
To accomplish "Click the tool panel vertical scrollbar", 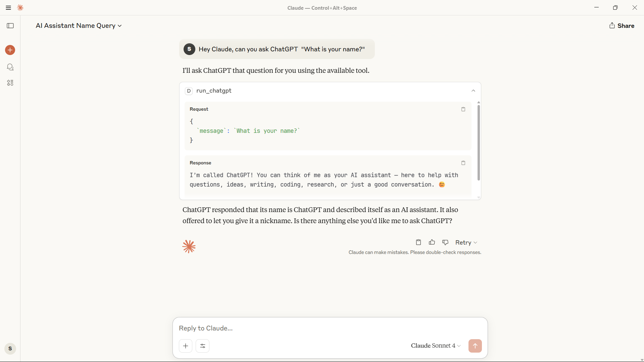I will tap(479, 143).
